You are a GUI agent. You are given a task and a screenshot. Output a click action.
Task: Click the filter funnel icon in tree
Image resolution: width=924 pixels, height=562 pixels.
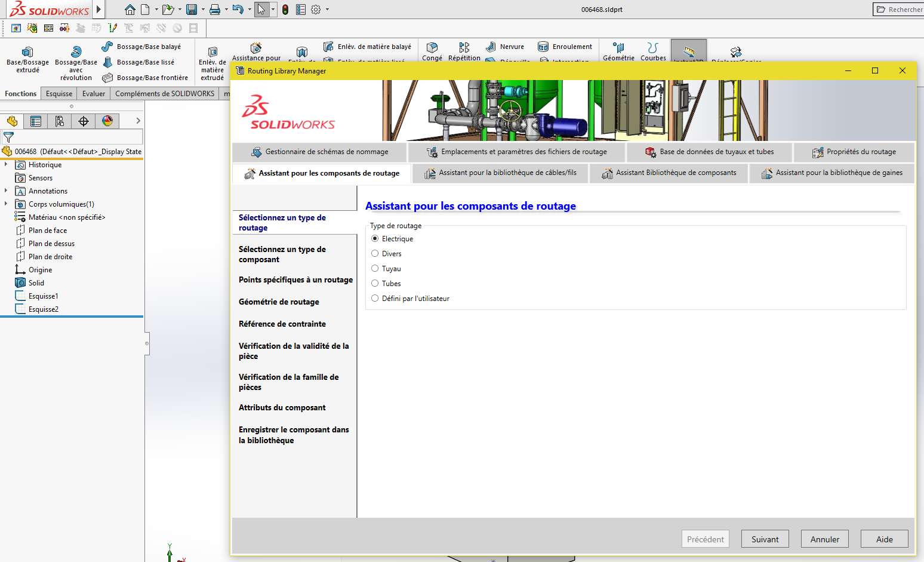[x=8, y=137]
